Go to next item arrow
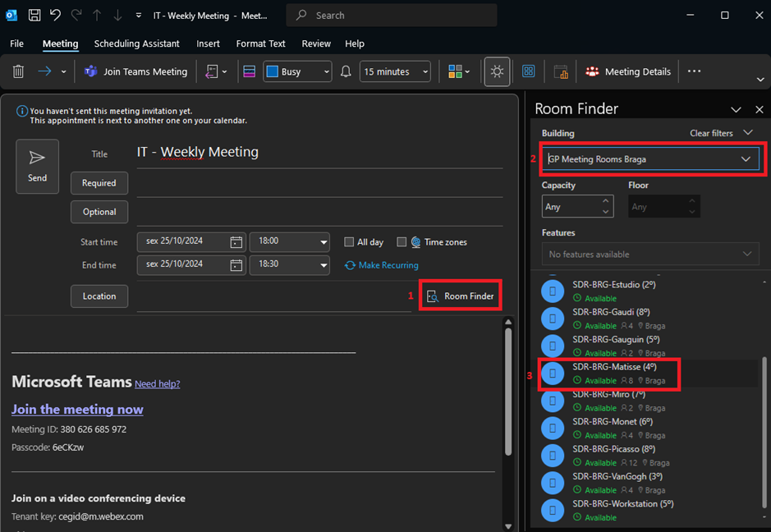Image resolution: width=771 pixels, height=532 pixels. pyautogui.click(x=117, y=16)
